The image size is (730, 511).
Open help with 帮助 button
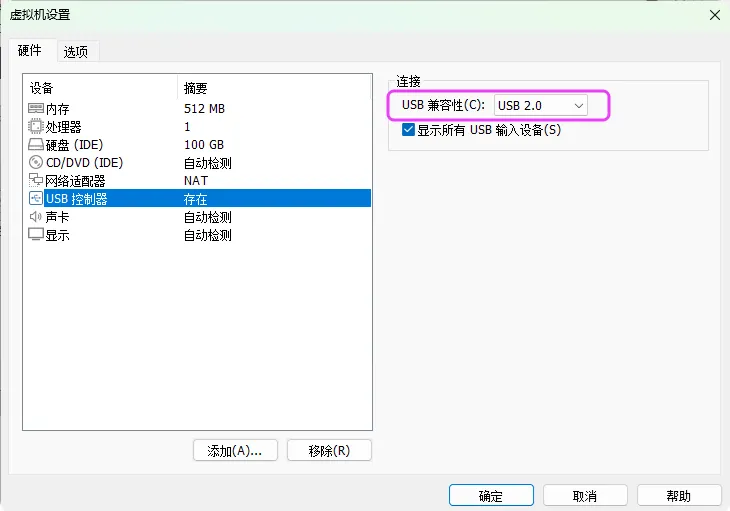679,496
